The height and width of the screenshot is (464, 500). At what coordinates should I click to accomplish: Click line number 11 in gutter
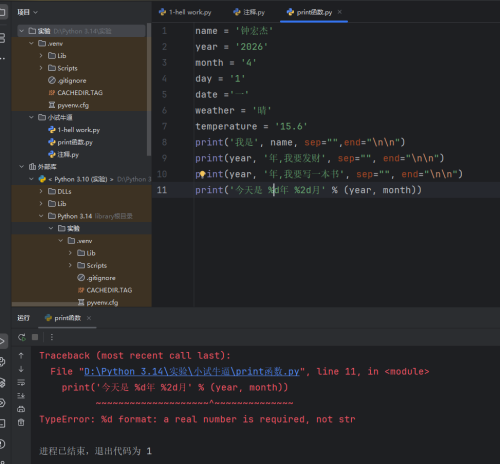click(x=162, y=190)
